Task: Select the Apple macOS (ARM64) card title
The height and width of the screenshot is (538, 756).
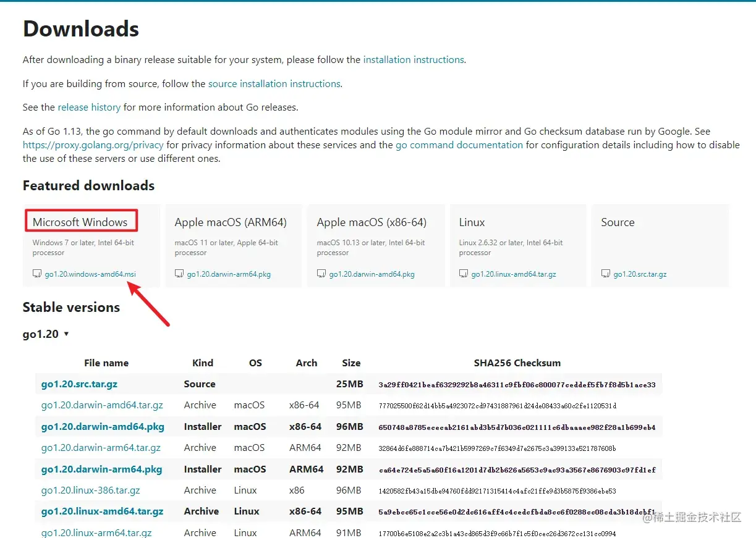Action: (231, 222)
